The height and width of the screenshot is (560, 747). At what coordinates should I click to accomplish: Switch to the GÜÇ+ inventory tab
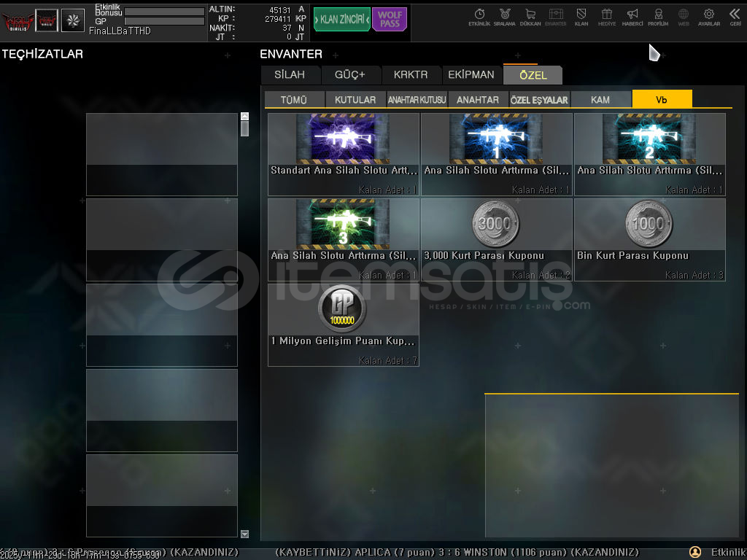pos(350,75)
